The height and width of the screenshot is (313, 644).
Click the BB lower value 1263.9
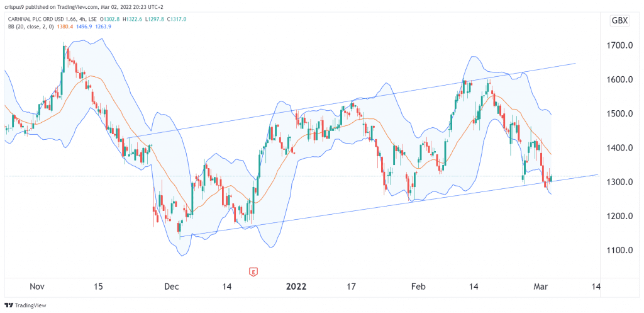103,26
